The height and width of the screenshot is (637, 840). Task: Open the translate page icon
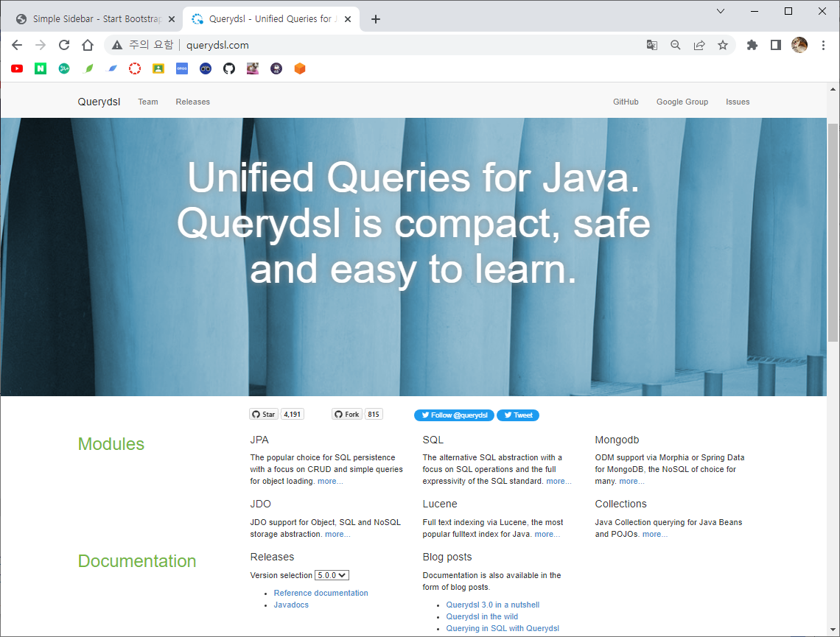click(x=652, y=45)
